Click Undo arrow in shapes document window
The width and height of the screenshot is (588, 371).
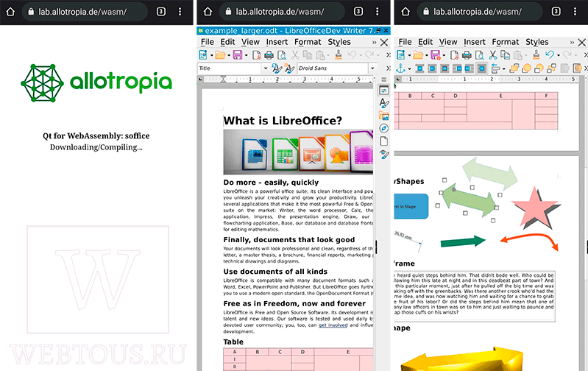pyautogui.click(x=550, y=54)
